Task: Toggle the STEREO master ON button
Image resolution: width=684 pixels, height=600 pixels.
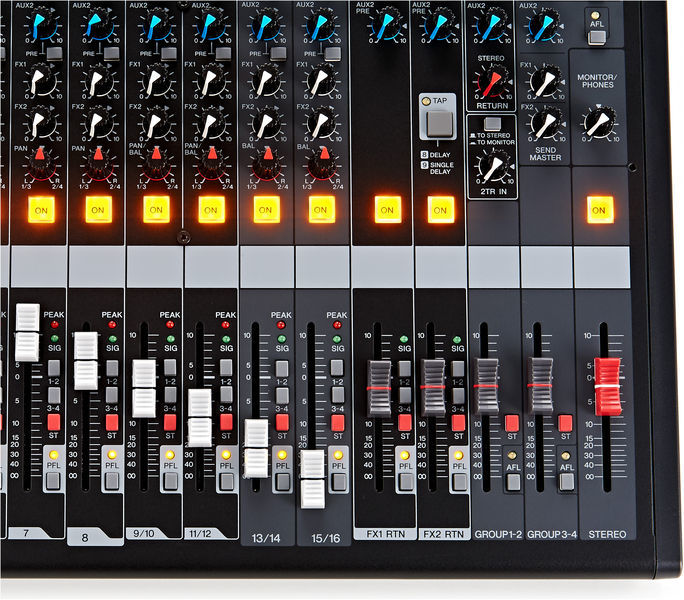Action: click(x=600, y=210)
